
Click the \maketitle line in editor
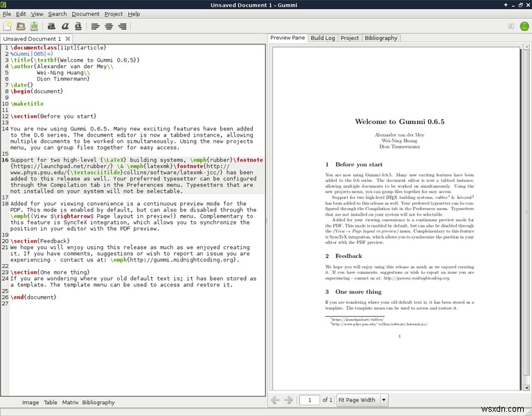[x=27, y=104]
